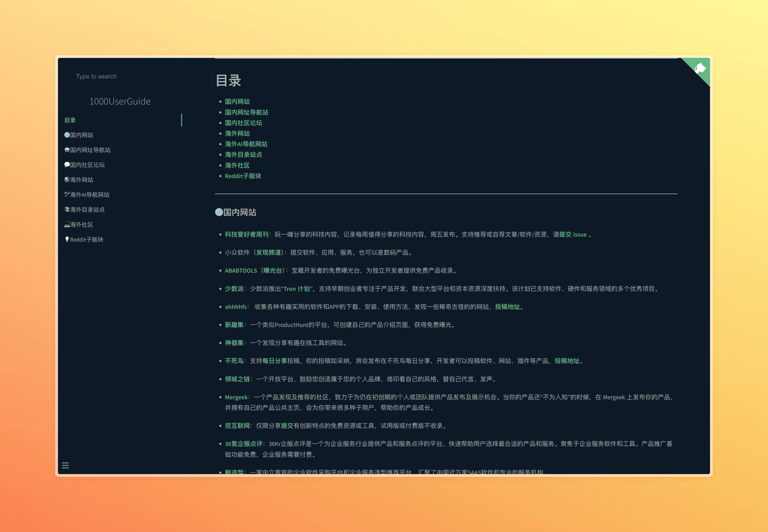Screen dimensions: 768x532
Task: Open the 每日分享 link
Action: pos(274,361)
